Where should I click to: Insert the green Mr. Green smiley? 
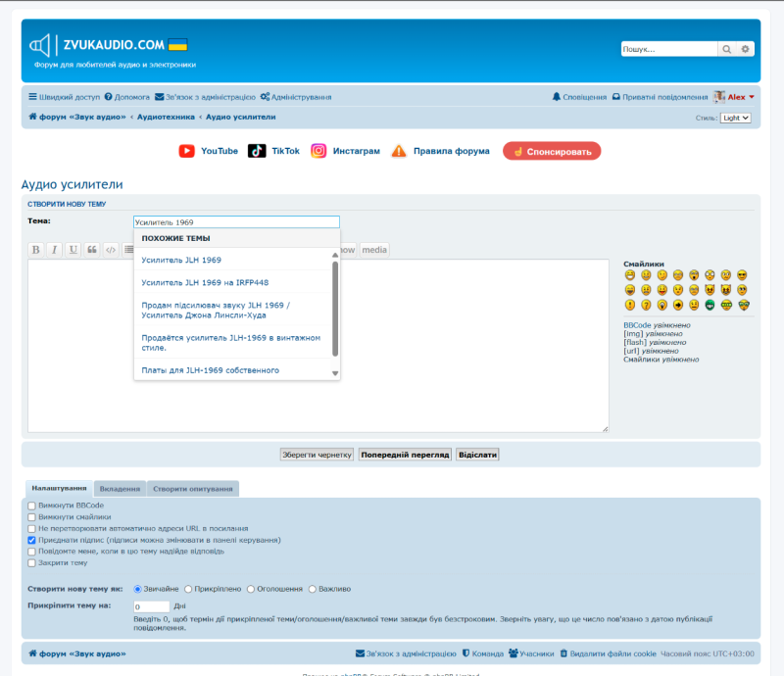click(x=710, y=305)
